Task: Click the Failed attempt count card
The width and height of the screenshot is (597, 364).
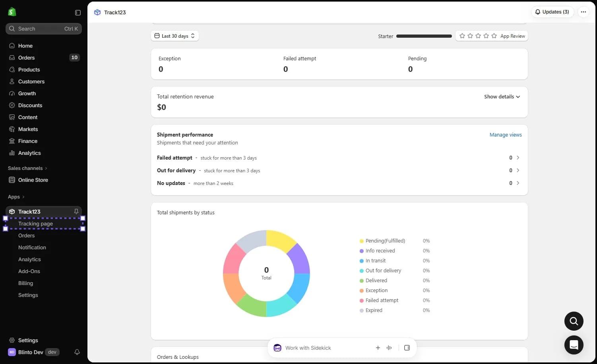Action: click(x=340, y=64)
